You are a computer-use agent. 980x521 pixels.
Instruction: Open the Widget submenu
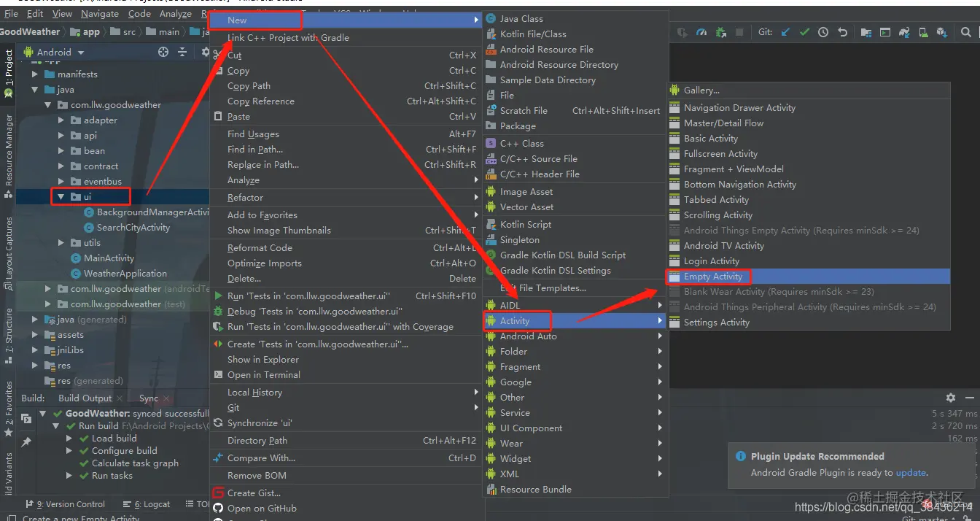576,459
